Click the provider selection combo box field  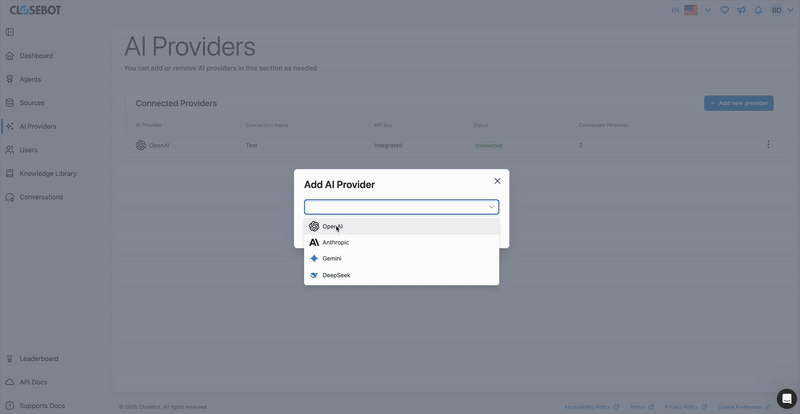(x=402, y=207)
